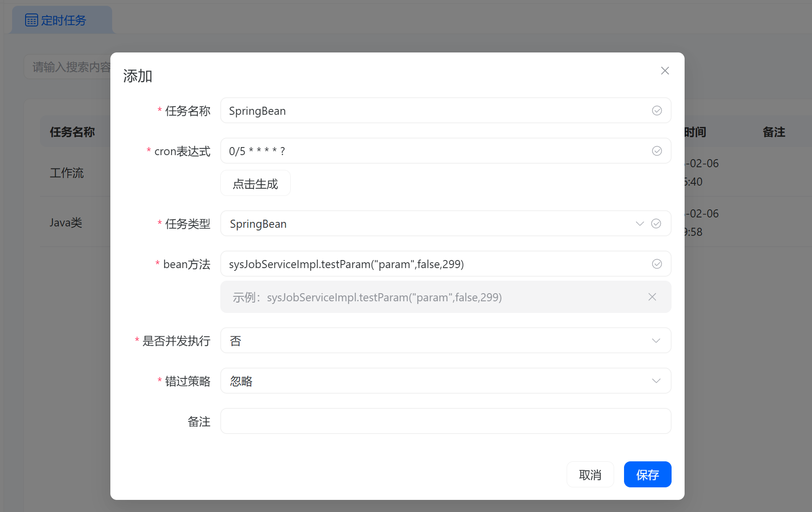Click validation checkmark in bean方法 field

[x=657, y=264]
